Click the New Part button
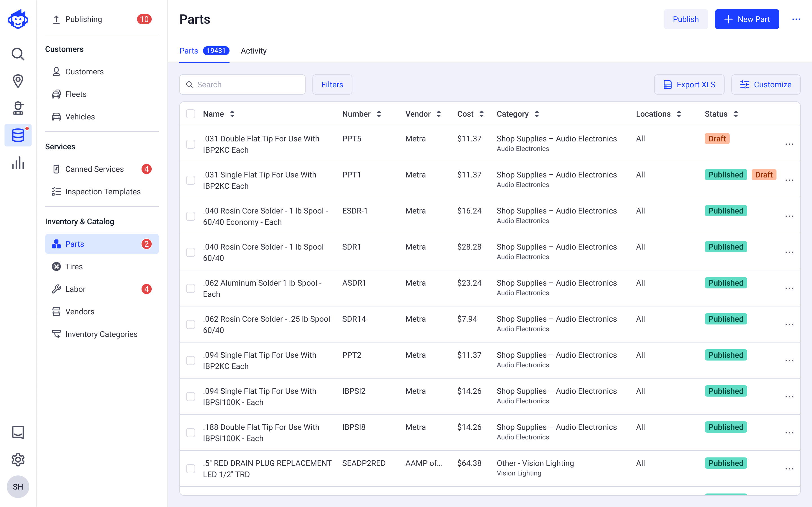 (747, 19)
